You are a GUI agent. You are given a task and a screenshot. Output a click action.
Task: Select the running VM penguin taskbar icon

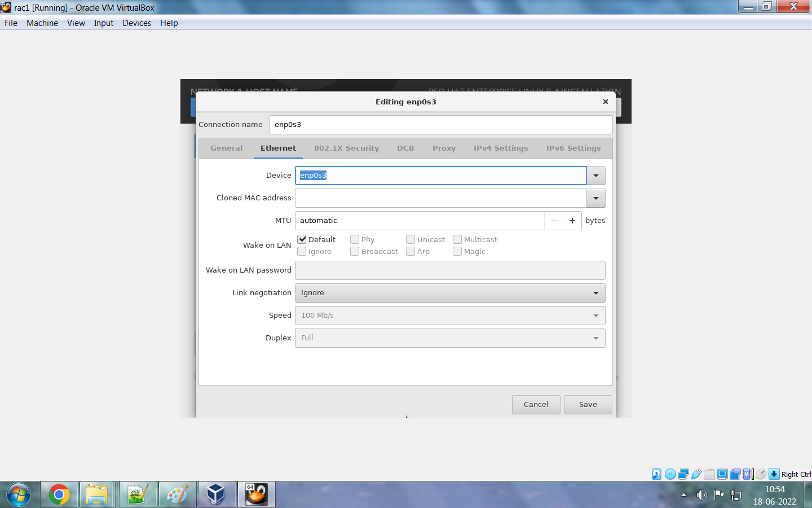257,495
